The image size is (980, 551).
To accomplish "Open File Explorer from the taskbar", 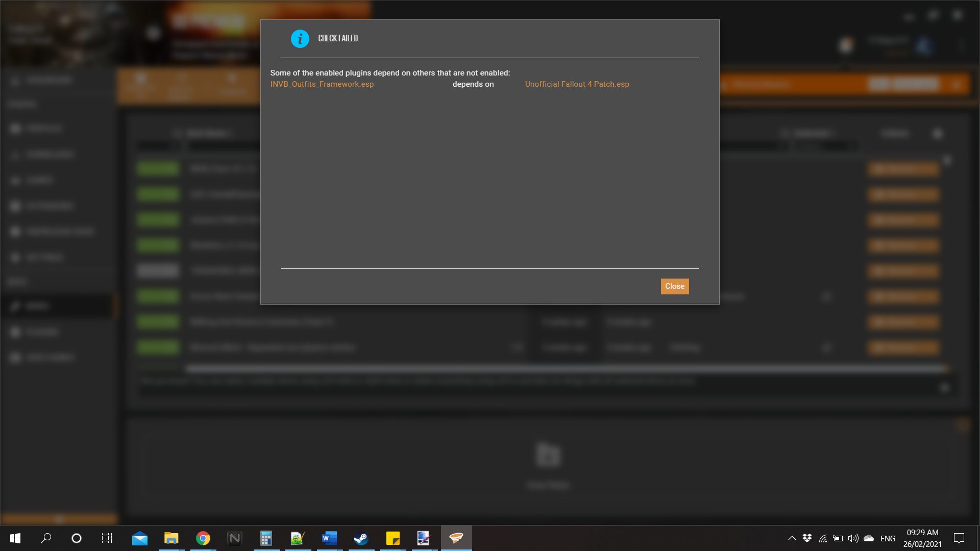I will (x=171, y=538).
